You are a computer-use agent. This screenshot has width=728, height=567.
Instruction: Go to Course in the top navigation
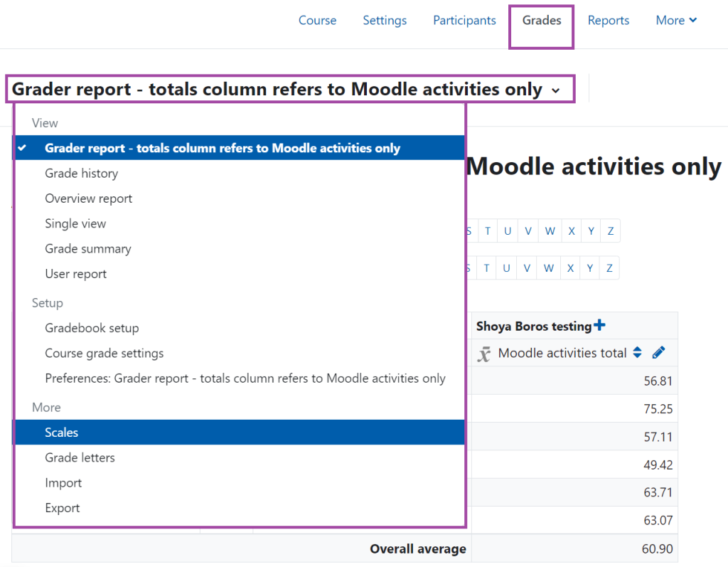pos(317,20)
